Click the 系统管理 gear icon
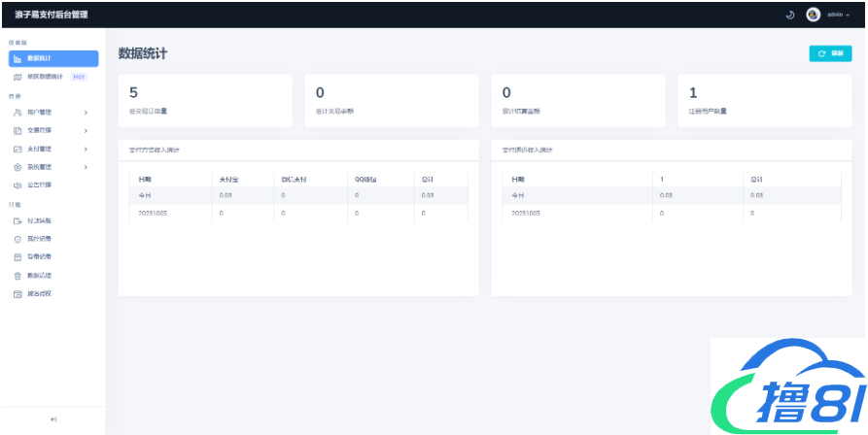 tap(17, 167)
